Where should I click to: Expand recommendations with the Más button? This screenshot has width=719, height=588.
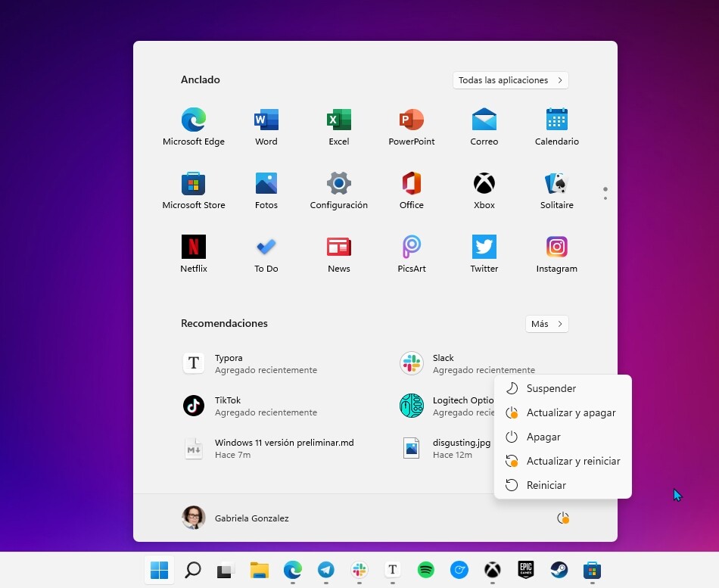[x=546, y=324]
